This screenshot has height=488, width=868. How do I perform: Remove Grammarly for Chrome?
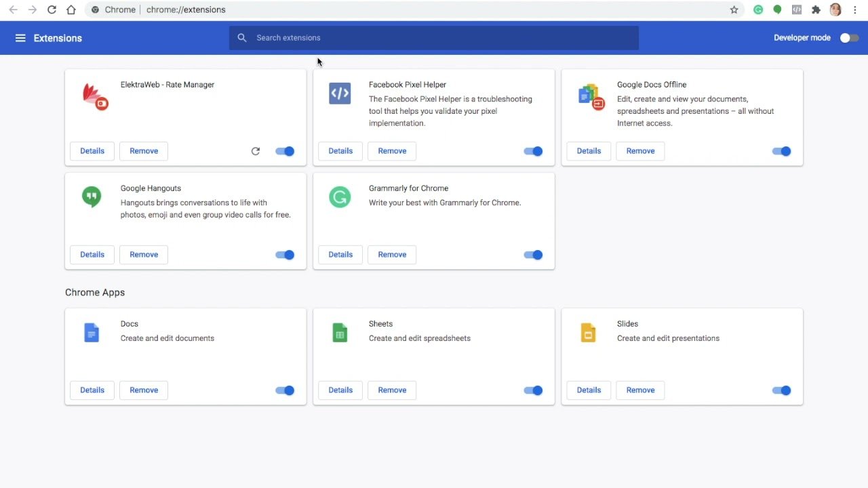click(392, 255)
